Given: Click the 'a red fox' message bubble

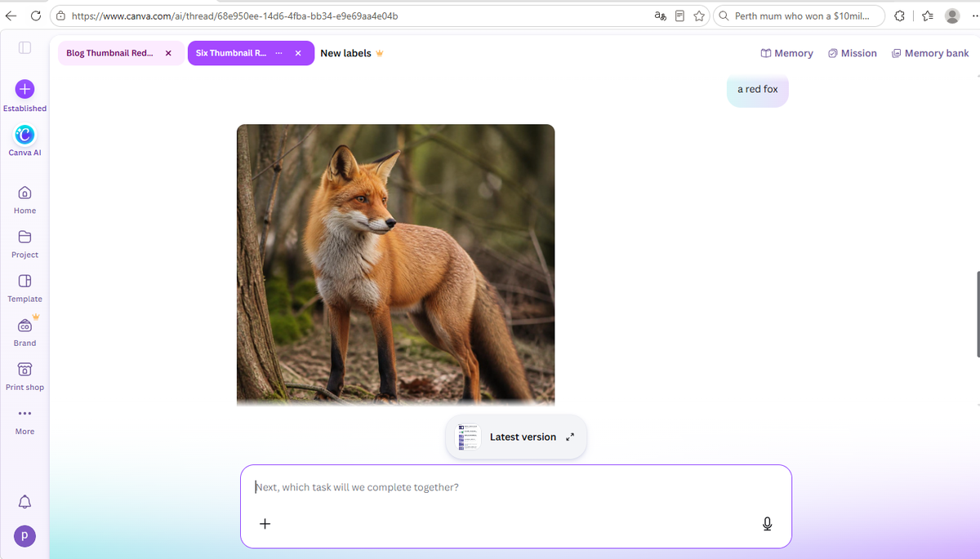Looking at the screenshot, I should pos(757,89).
